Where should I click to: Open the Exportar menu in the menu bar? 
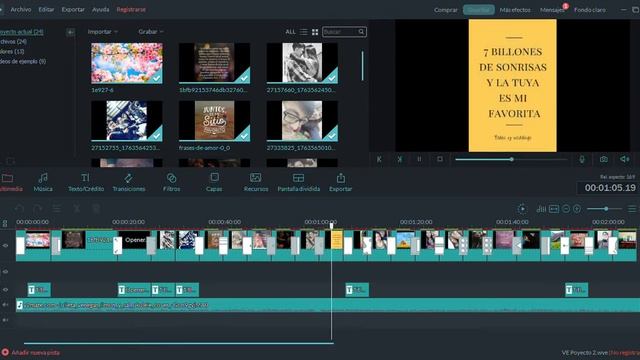(73, 9)
